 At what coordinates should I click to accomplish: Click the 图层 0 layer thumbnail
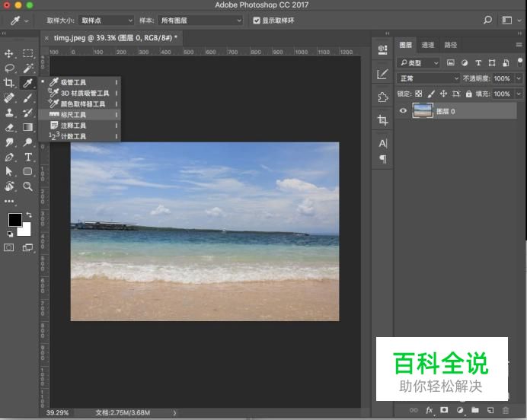[422, 111]
